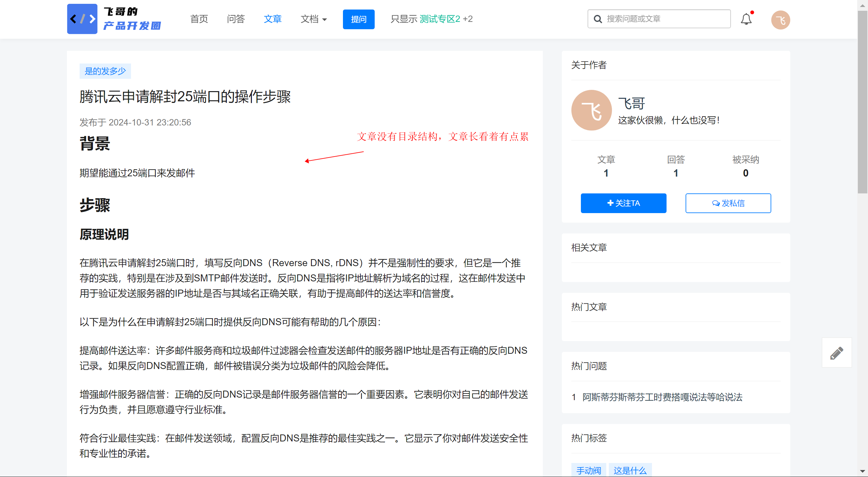Click the 热门文章 panel heading
This screenshot has height=477, width=868.
589,307
